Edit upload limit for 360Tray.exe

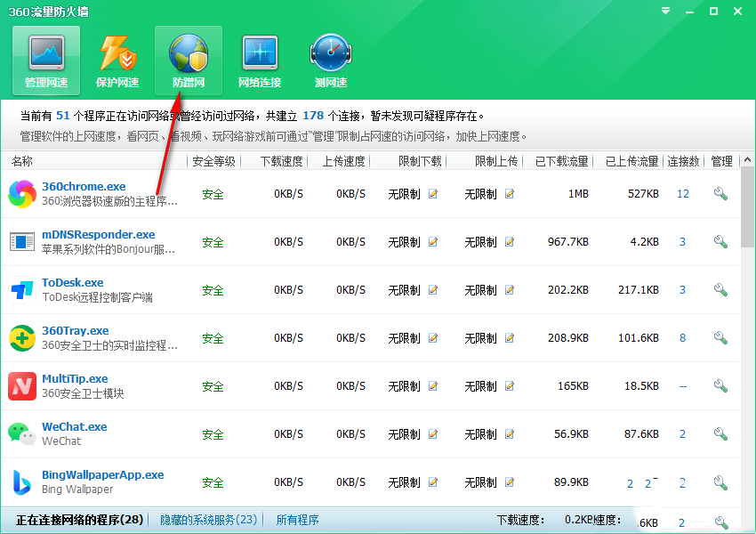click(x=509, y=338)
